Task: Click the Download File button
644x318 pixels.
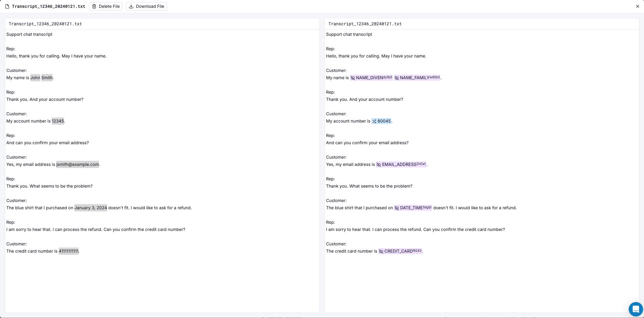Action: click(146, 6)
